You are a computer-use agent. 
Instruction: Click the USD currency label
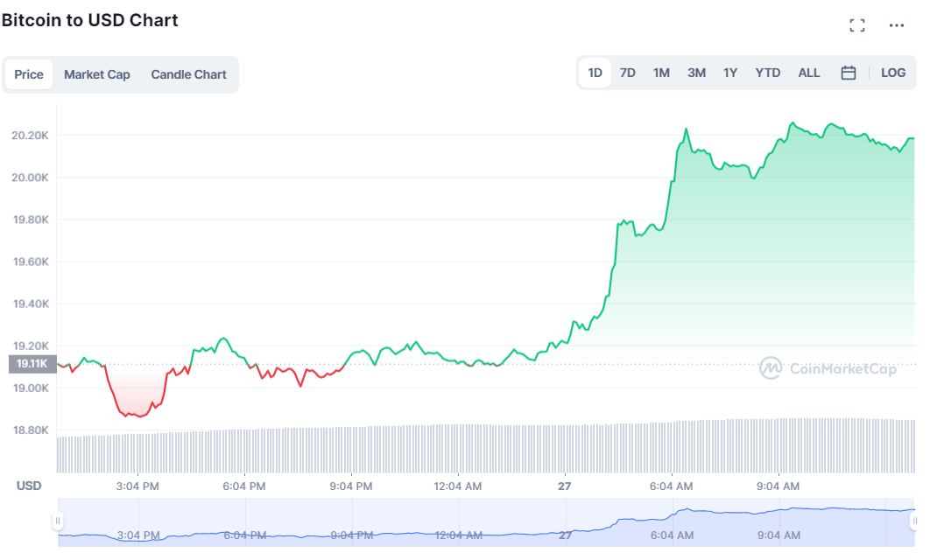point(29,486)
